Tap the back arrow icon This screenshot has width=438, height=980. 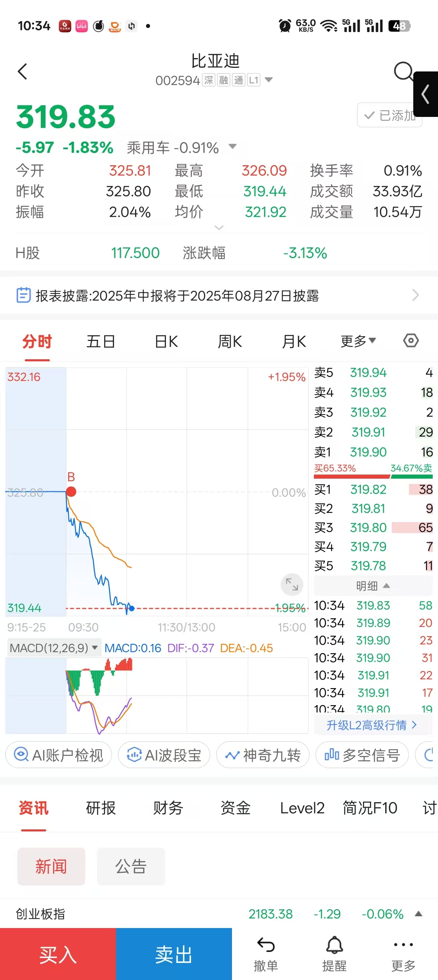tap(23, 71)
